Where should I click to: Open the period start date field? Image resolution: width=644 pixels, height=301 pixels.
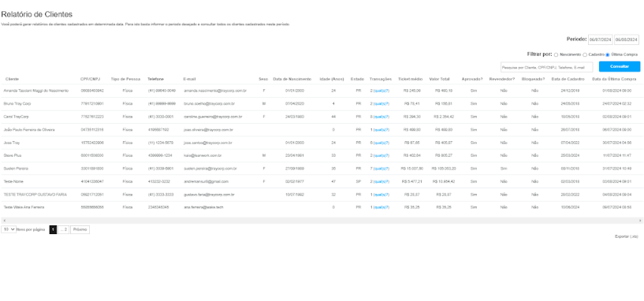tap(600, 39)
